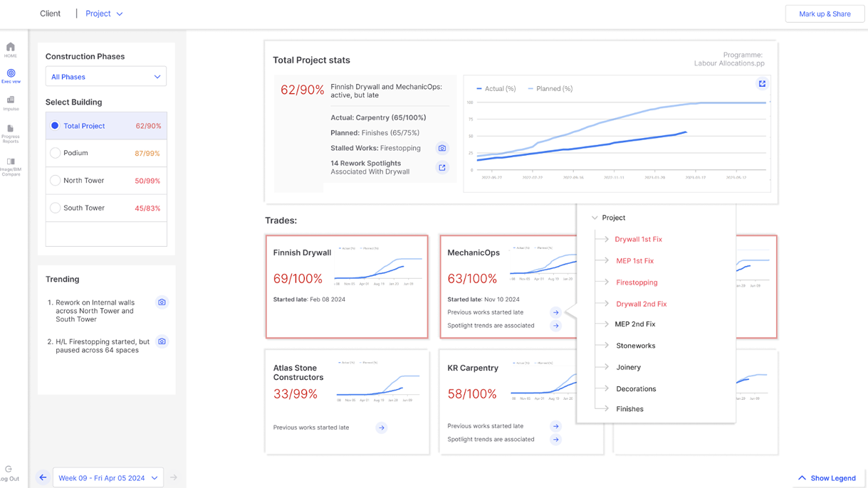The height and width of the screenshot is (488, 868).
Task: Expand the Actual vs Planned chart to fullscreen
Action: (x=762, y=83)
